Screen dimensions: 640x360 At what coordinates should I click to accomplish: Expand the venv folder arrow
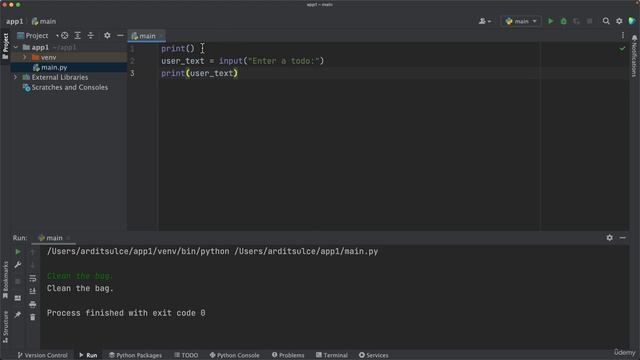point(25,58)
